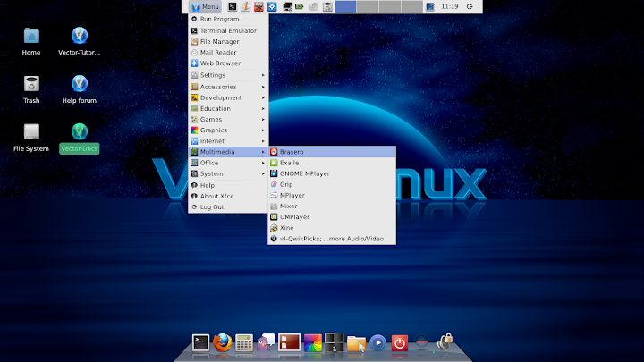The width and height of the screenshot is (644, 362).
Task: Open the rainbow color wheel dock icon
Action: (x=312, y=342)
